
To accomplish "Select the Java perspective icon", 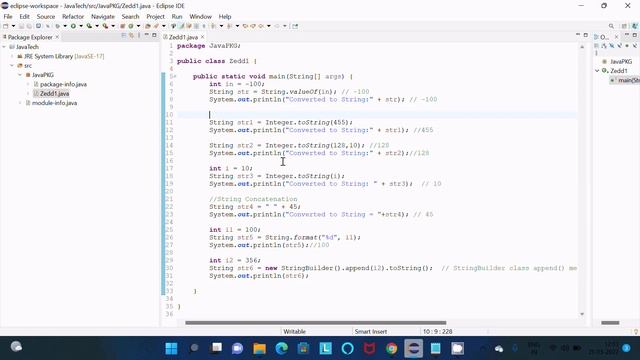I will click(x=635, y=26).
